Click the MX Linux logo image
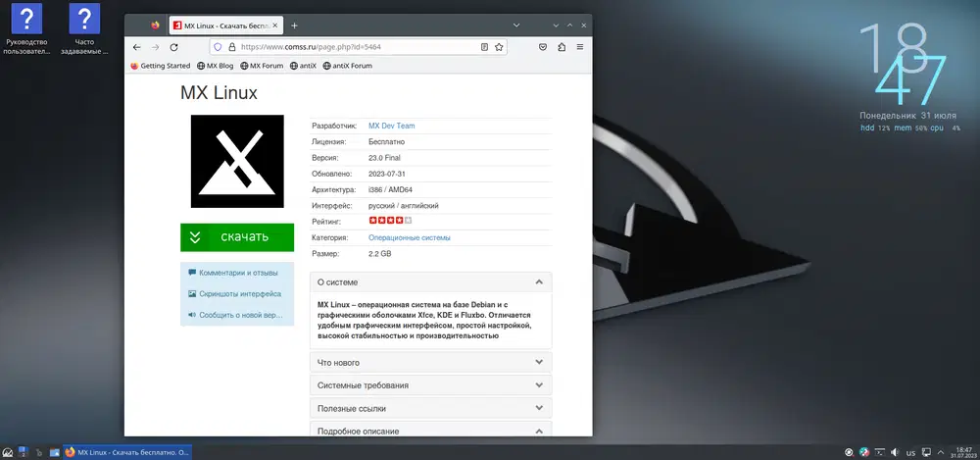Viewport: 980px width, 460px height. point(237,162)
